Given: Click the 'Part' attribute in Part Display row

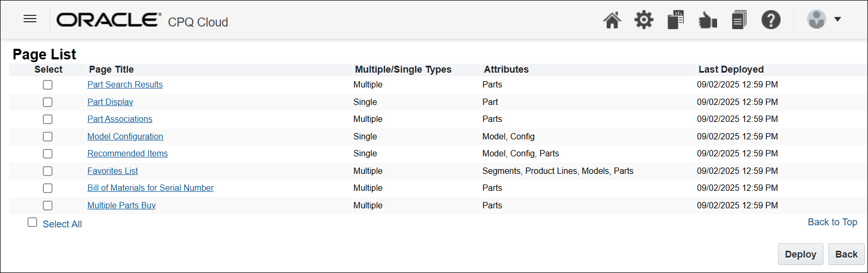Looking at the screenshot, I should 490,102.
